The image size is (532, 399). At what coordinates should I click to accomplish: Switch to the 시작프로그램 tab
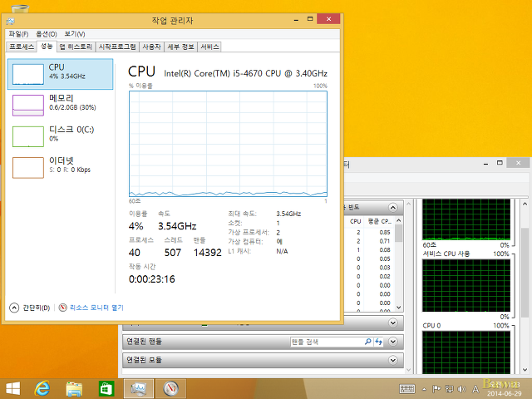coord(117,47)
